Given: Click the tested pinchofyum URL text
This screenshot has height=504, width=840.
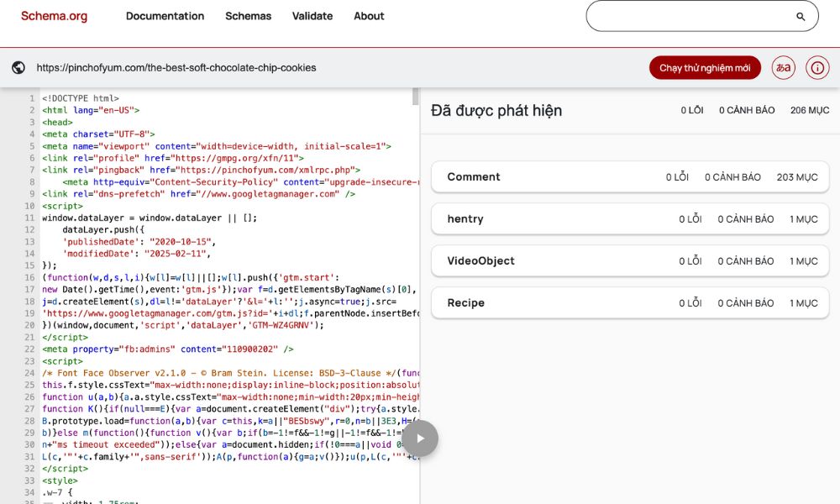Looking at the screenshot, I should coord(176,68).
